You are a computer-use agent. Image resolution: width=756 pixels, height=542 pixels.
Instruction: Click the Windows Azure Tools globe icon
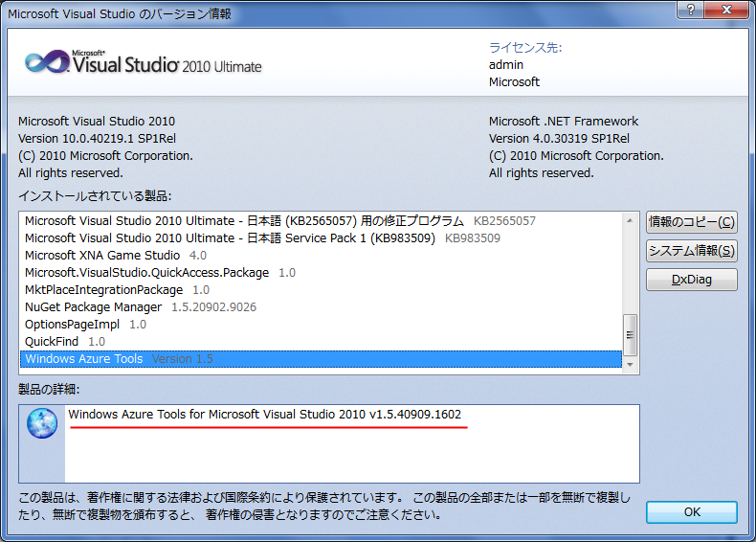click(x=42, y=423)
